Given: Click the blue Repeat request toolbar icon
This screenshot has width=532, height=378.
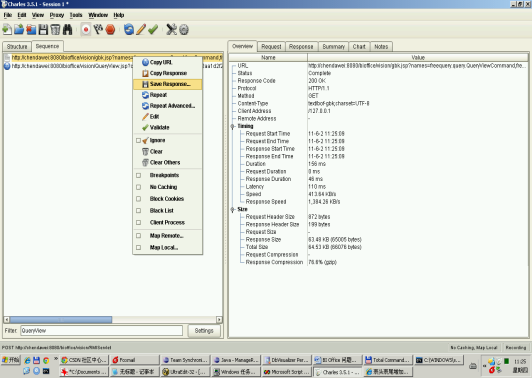Looking at the screenshot, I should click(129, 30).
